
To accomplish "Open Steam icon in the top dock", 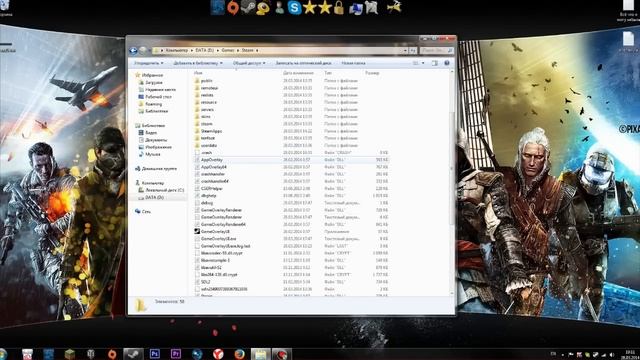I will point(248,8).
